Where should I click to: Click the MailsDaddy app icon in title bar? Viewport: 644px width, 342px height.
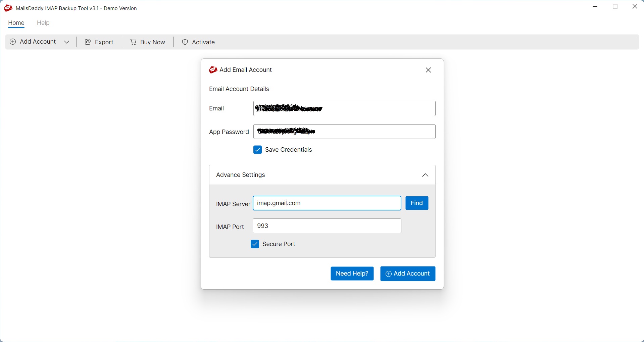[x=8, y=8]
